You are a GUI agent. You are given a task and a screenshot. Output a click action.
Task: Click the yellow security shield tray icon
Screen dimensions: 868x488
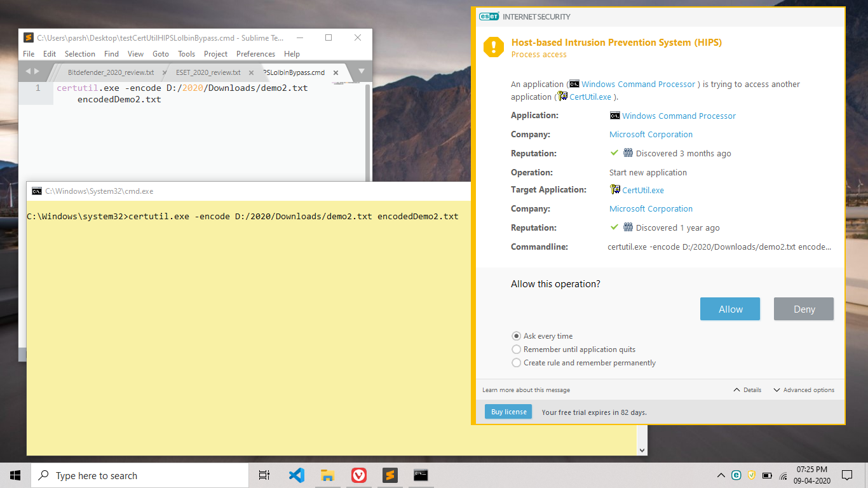pyautogui.click(x=751, y=475)
